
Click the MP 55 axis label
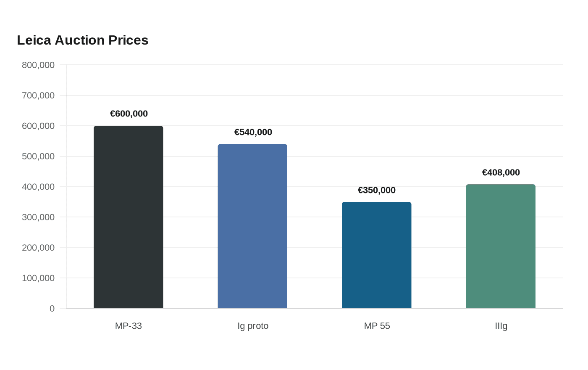[377, 326]
